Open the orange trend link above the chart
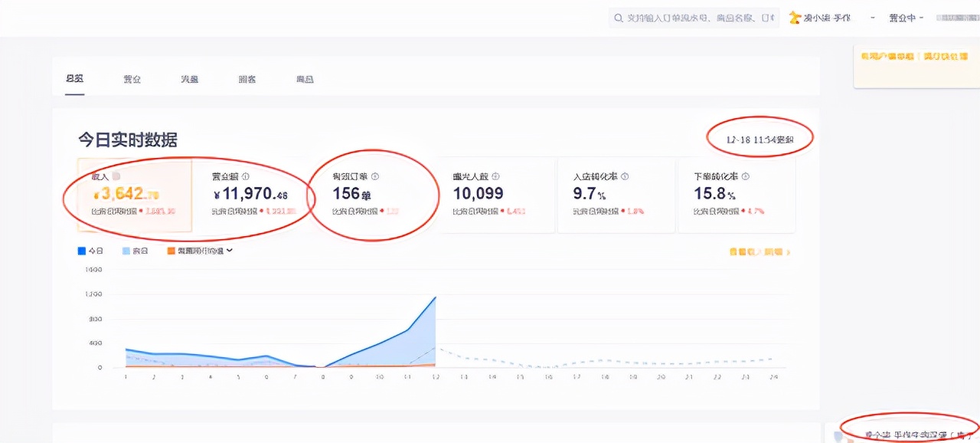Viewport: 980px width, 443px height. [757, 251]
